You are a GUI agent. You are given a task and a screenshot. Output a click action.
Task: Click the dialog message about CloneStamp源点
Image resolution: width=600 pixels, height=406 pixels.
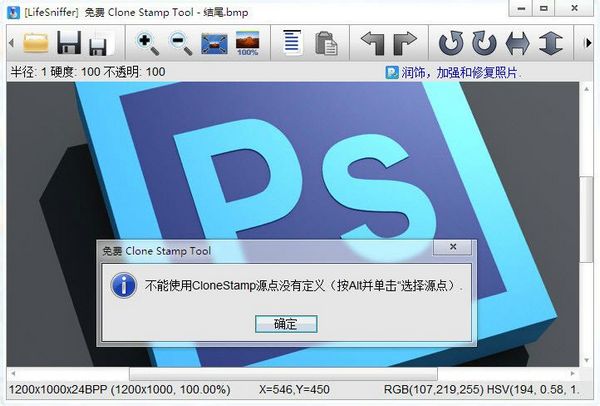coord(304,285)
